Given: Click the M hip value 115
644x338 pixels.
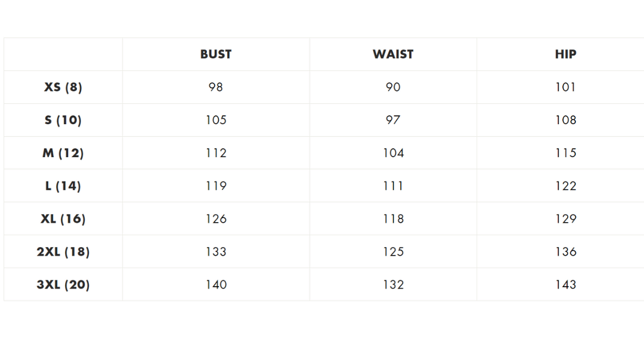Looking at the screenshot, I should (x=565, y=153).
